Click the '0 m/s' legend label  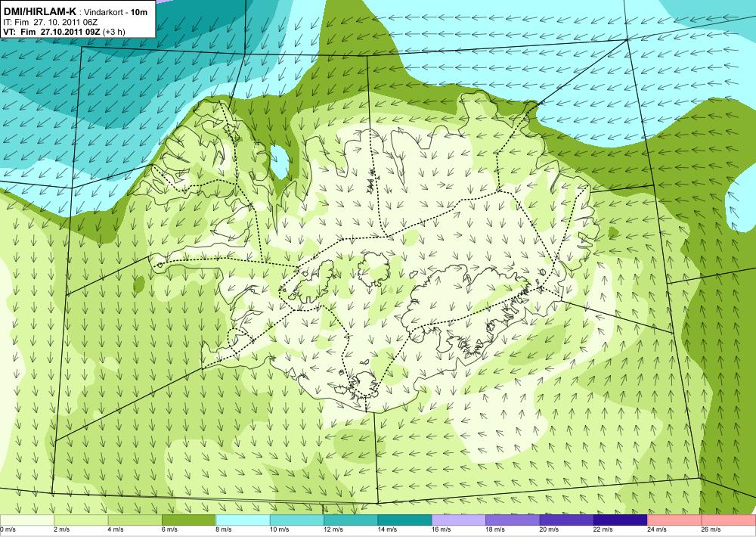[x=8, y=529]
